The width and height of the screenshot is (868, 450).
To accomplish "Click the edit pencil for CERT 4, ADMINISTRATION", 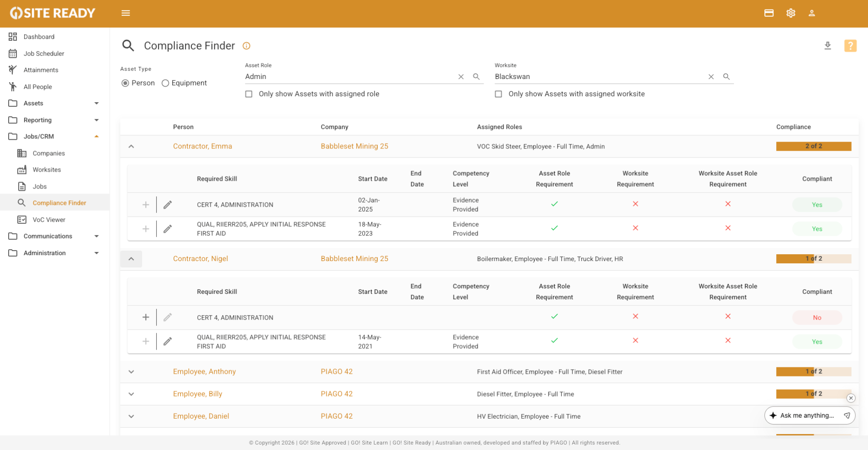I will coord(167,204).
